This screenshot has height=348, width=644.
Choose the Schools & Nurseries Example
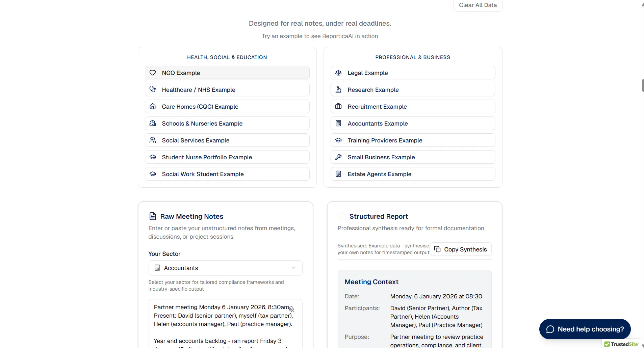click(x=227, y=123)
